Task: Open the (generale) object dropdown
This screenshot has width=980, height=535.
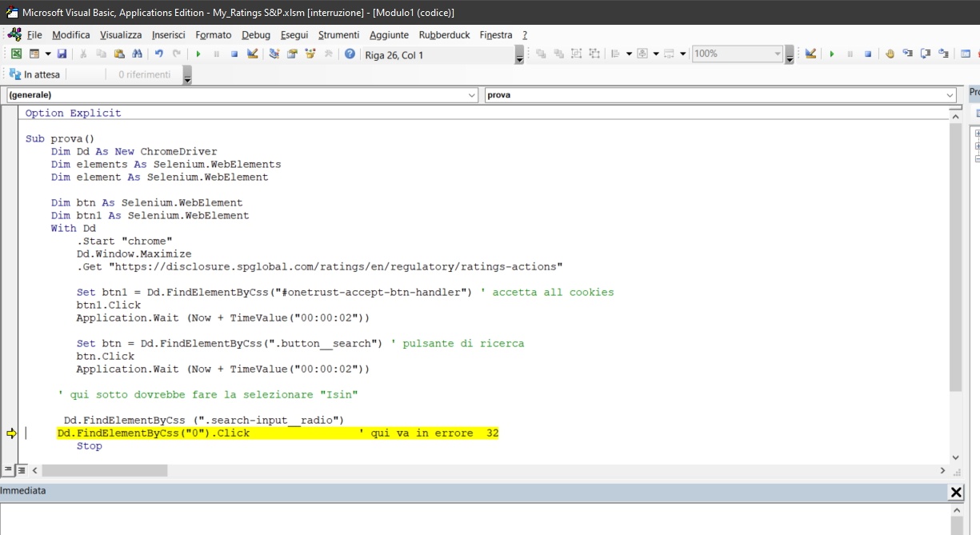Action: click(x=471, y=95)
